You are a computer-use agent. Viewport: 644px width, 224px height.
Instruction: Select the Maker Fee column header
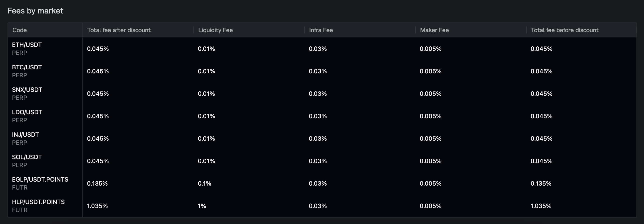[x=434, y=30]
